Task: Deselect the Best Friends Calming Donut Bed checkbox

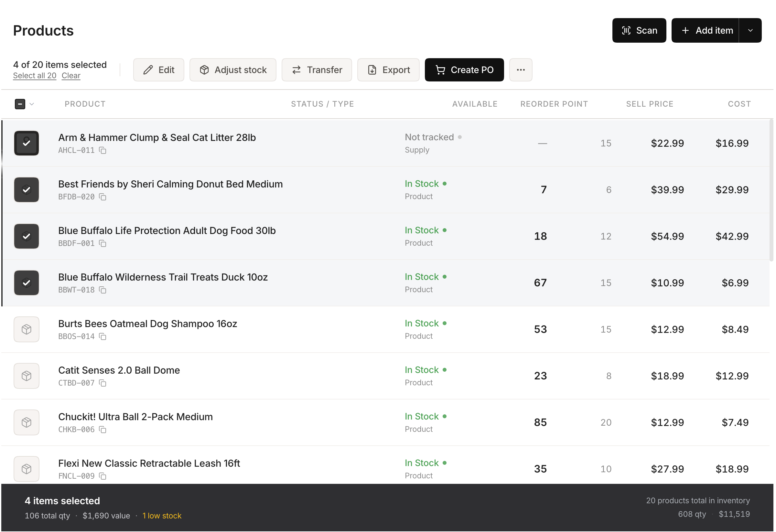Action: [x=27, y=190]
